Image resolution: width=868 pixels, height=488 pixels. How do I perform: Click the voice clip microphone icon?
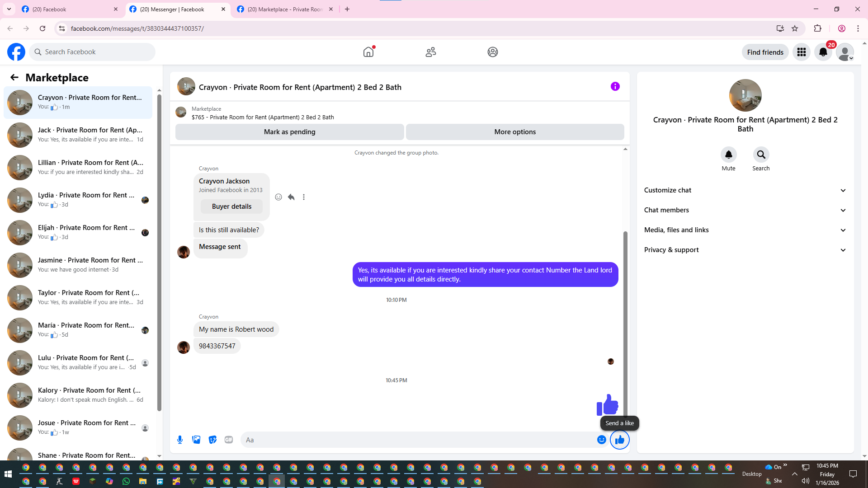click(x=180, y=440)
